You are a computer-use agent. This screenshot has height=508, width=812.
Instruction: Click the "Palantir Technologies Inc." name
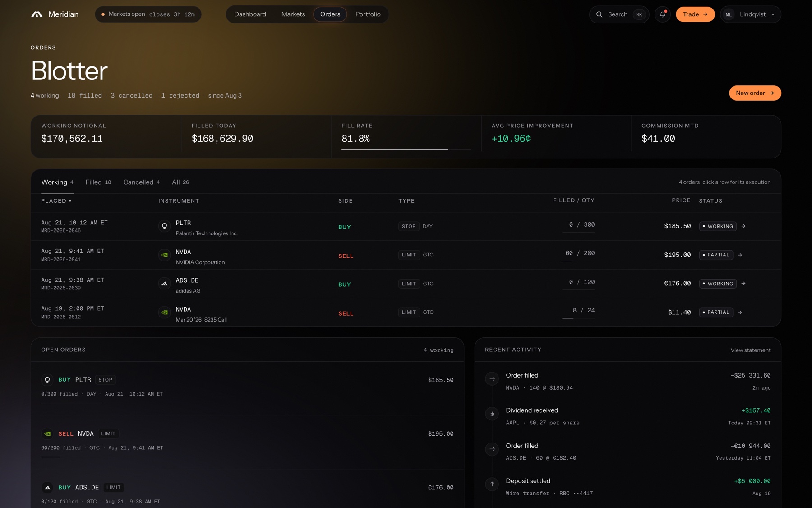click(x=207, y=233)
